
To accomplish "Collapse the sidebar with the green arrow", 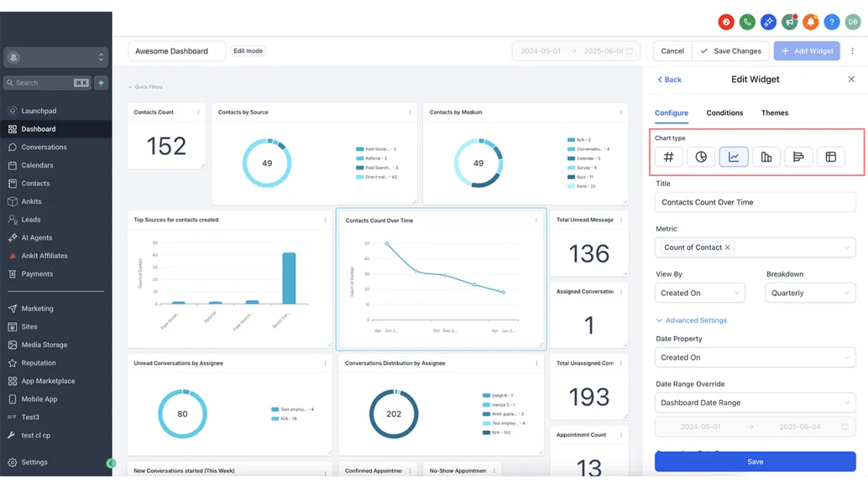I will point(111,463).
